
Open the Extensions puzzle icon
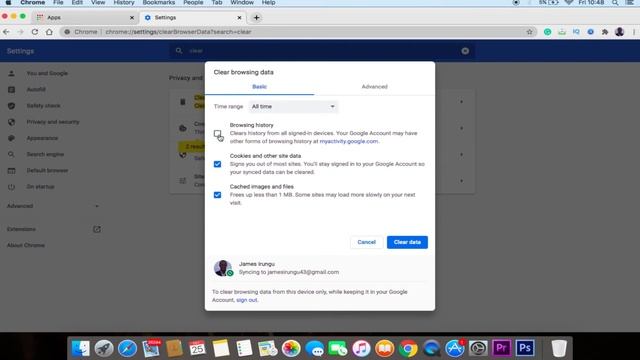(x=605, y=32)
